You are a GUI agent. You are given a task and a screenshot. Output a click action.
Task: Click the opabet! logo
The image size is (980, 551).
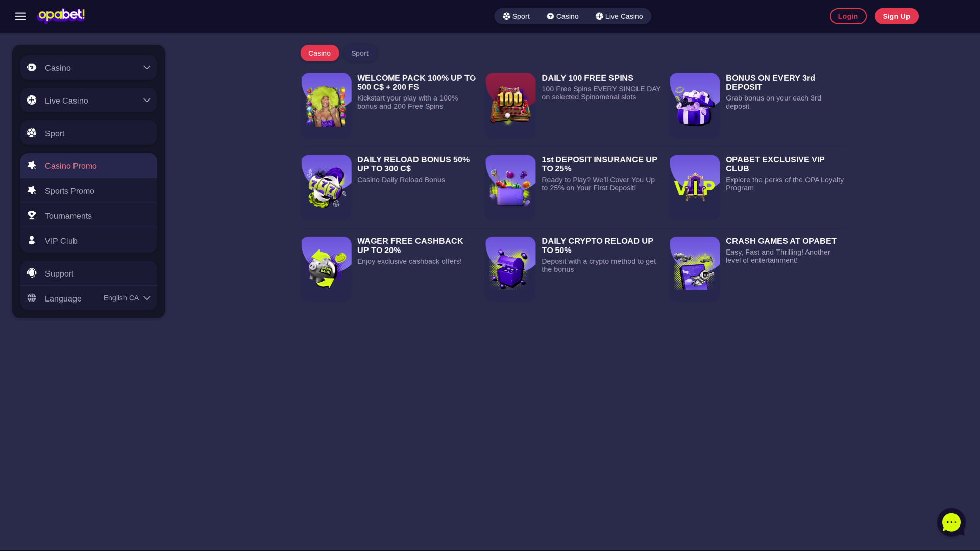[x=61, y=16]
